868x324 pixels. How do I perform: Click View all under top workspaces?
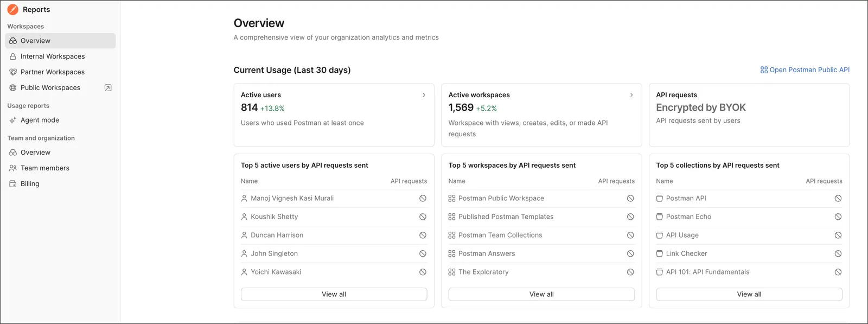(541, 294)
